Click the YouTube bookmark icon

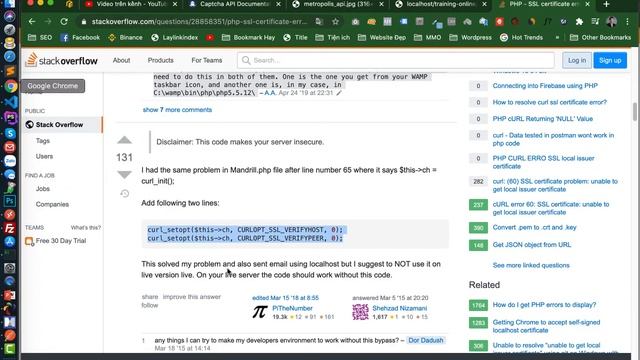[x=210, y=38]
